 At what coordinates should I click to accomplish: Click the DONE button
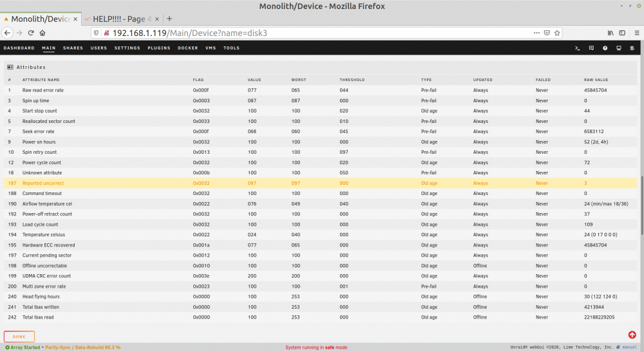(19, 337)
